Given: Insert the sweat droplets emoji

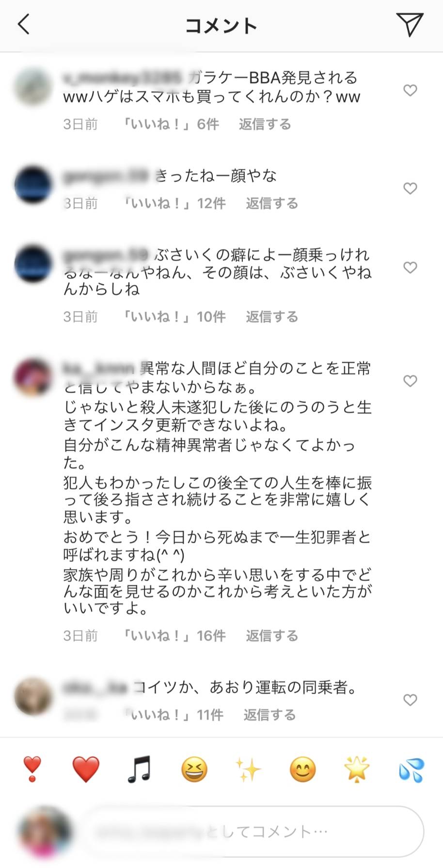Looking at the screenshot, I should click(x=411, y=769).
